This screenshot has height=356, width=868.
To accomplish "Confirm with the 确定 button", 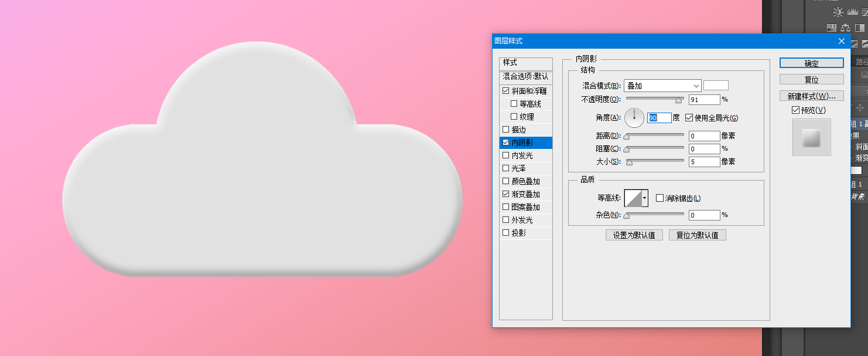I will tap(812, 63).
